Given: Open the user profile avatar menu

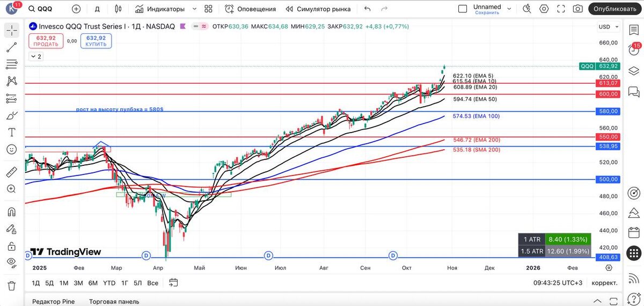Looking at the screenshot, I should tap(12, 9).
